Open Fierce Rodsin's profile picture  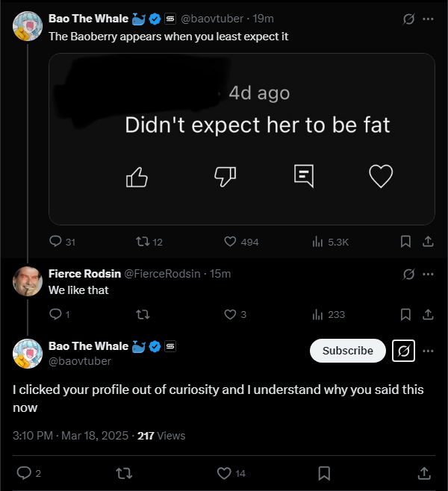click(x=28, y=281)
